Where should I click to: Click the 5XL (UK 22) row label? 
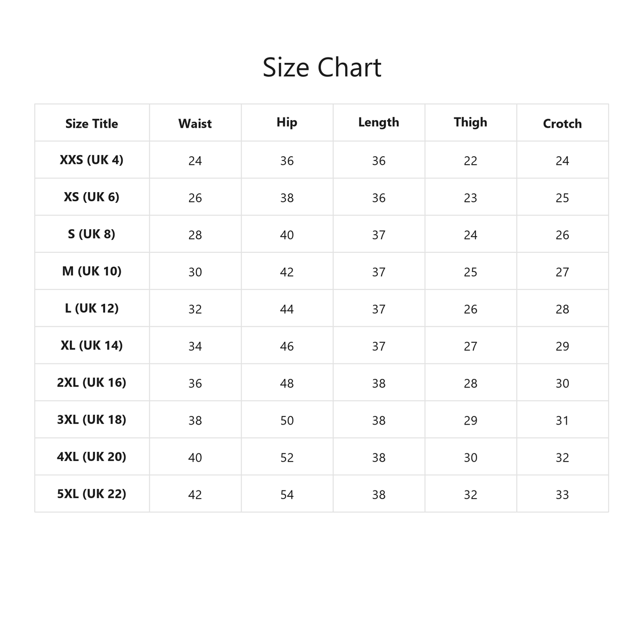[92, 493]
